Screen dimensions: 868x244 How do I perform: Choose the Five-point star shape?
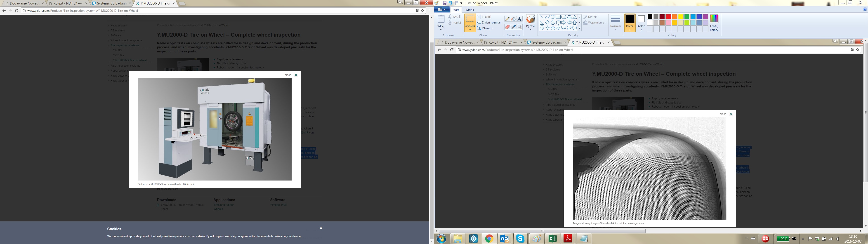(553, 28)
